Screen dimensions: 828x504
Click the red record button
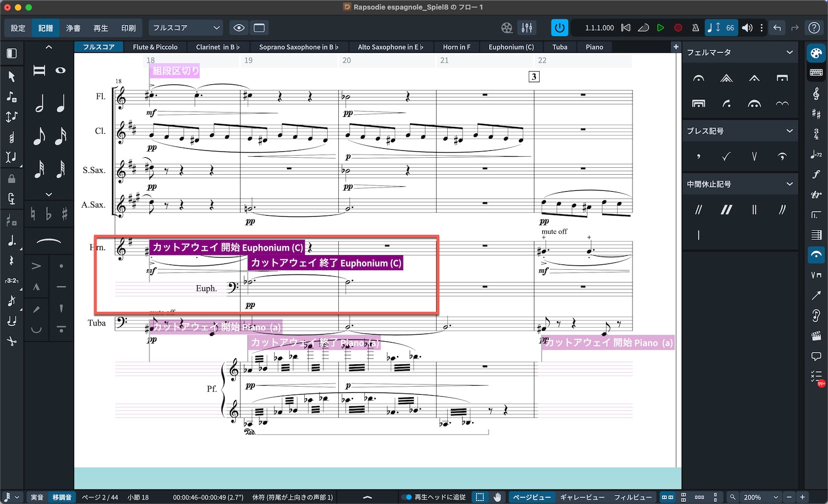(x=678, y=28)
